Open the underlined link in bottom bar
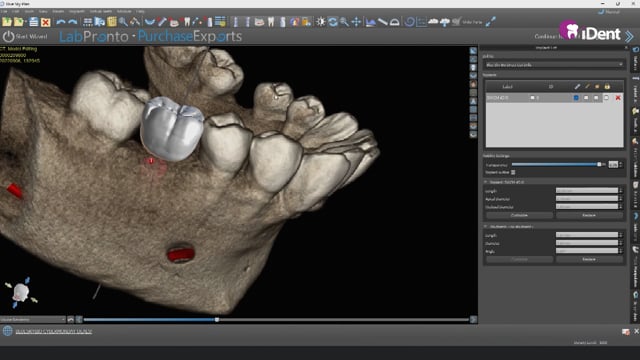The image size is (640, 360). point(53,331)
